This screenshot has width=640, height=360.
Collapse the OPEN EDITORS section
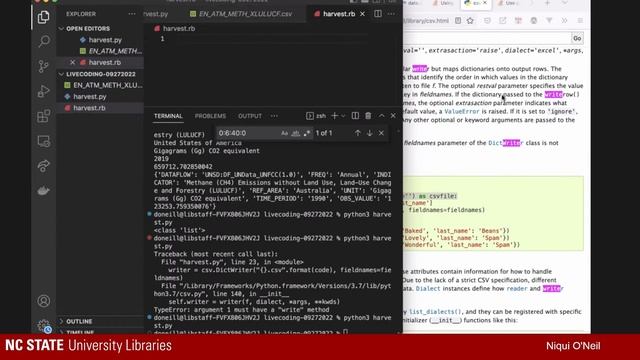point(88,29)
